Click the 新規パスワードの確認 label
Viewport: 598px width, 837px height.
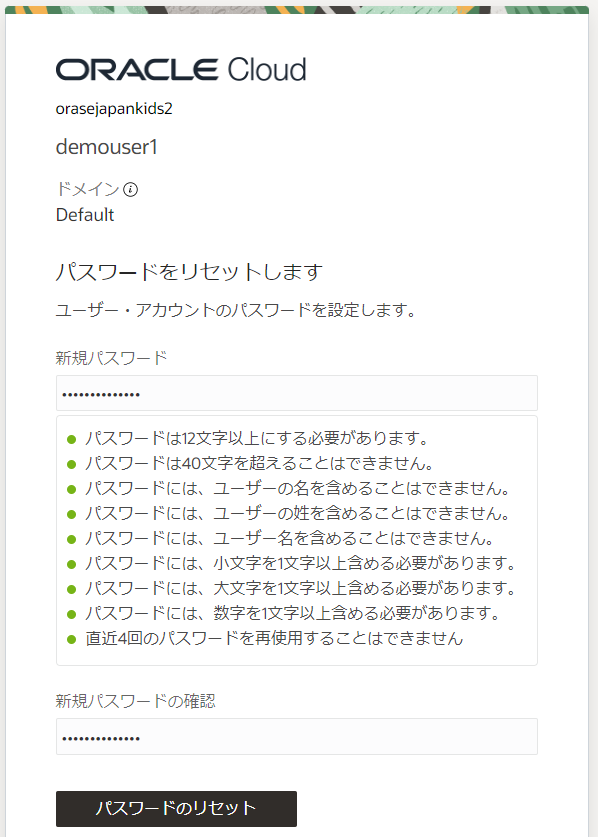pos(136,701)
